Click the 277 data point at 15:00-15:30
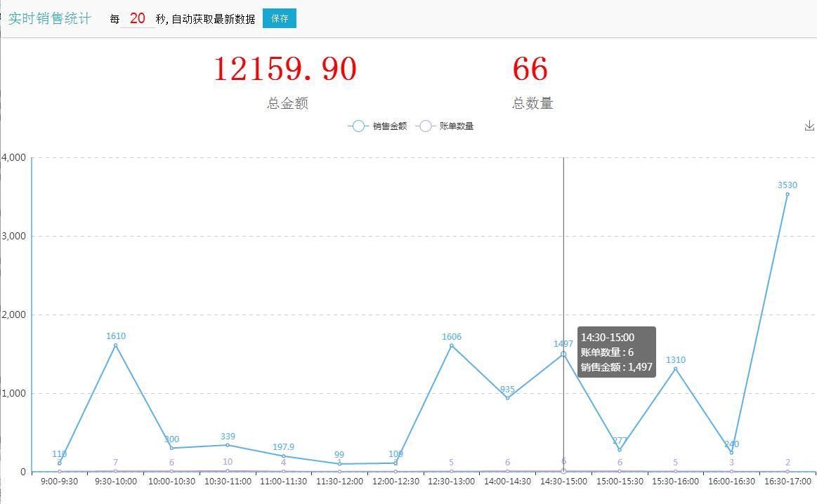 [620, 450]
